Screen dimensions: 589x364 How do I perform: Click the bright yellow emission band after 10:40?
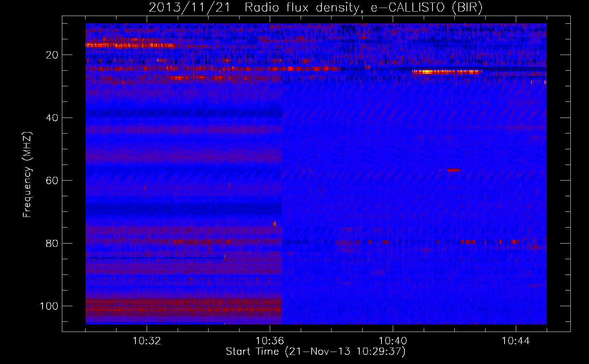coord(447,72)
